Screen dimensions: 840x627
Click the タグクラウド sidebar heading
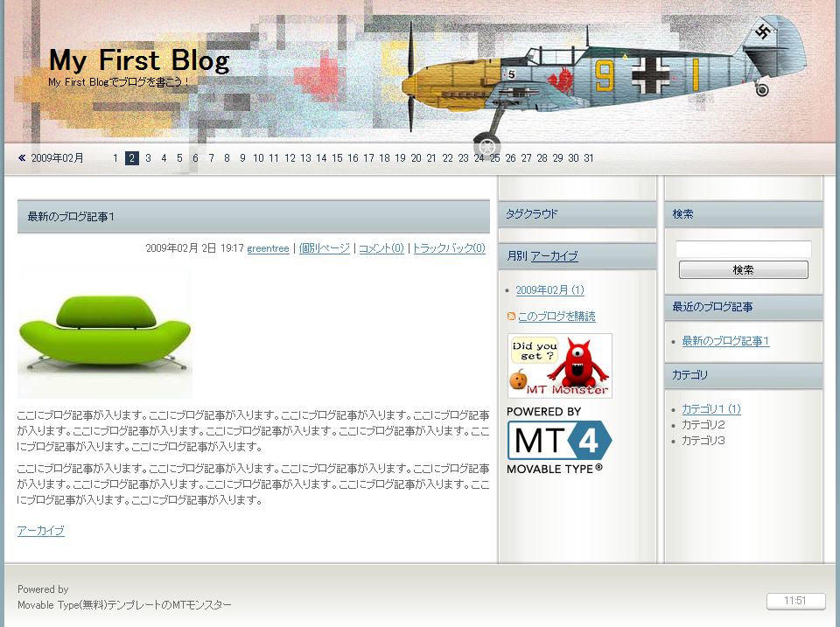point(532,214)
